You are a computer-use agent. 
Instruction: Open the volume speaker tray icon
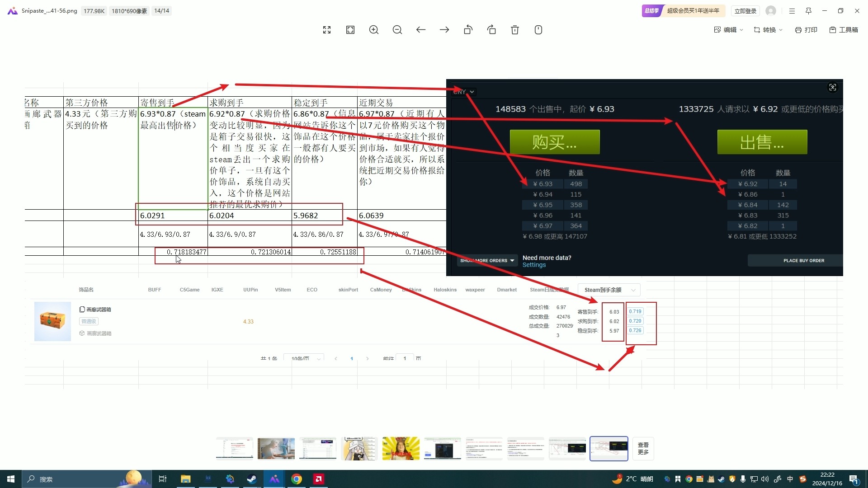[x=765, y=479]
